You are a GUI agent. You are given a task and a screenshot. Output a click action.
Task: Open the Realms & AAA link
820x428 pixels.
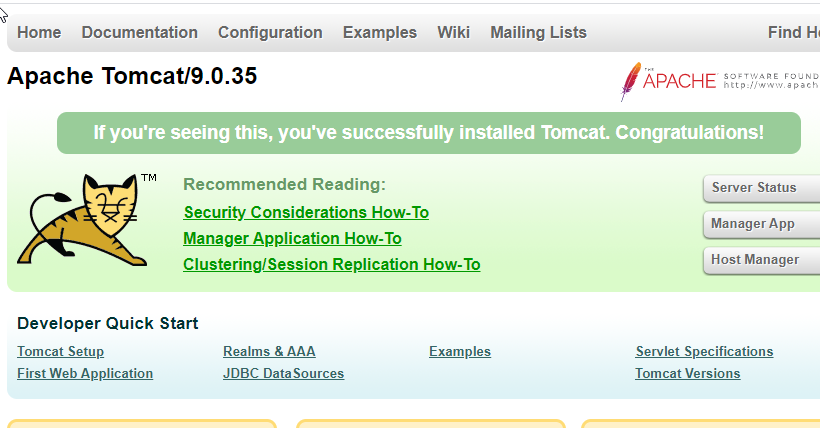[x=269, y=352]
